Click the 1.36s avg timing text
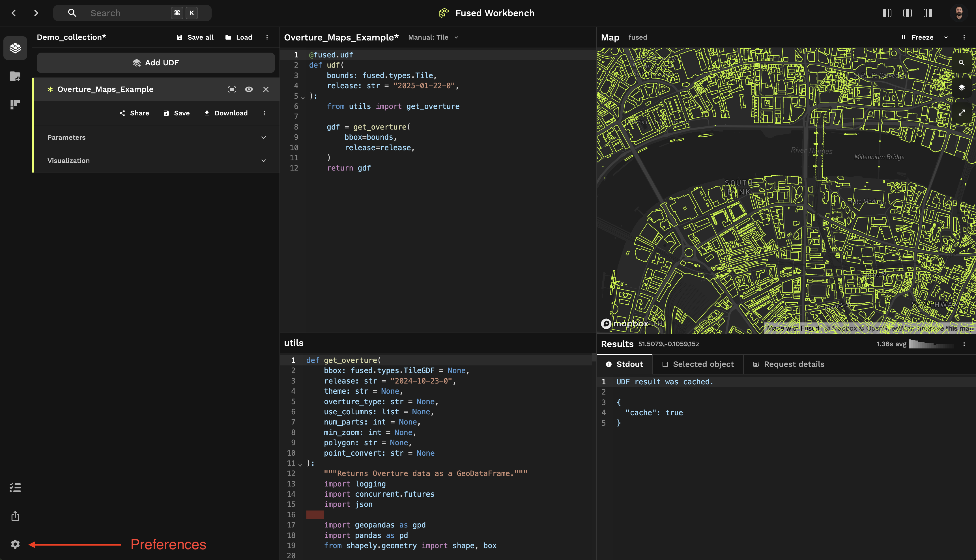 (891, 344)
